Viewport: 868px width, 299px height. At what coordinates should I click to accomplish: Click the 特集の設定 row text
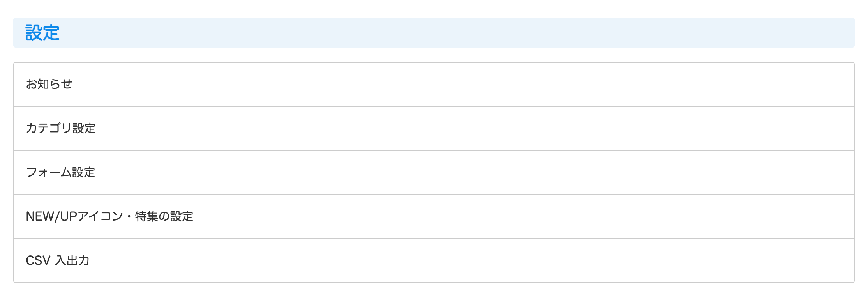(x=164, y=216)
